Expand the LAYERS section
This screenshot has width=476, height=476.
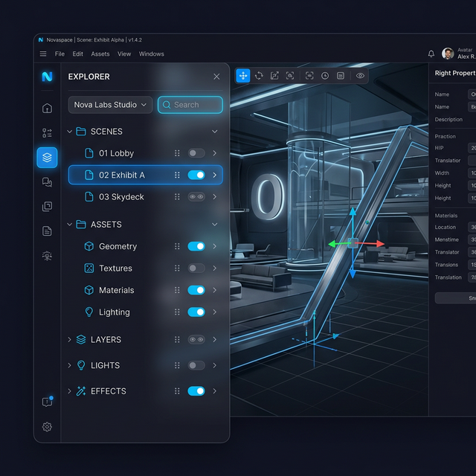(71, 340)
